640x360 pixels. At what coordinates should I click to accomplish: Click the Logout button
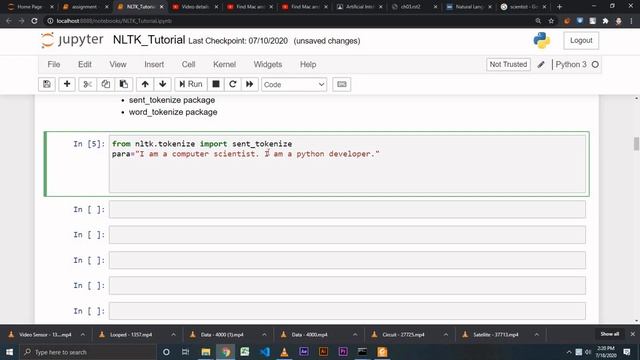point(581,40)
